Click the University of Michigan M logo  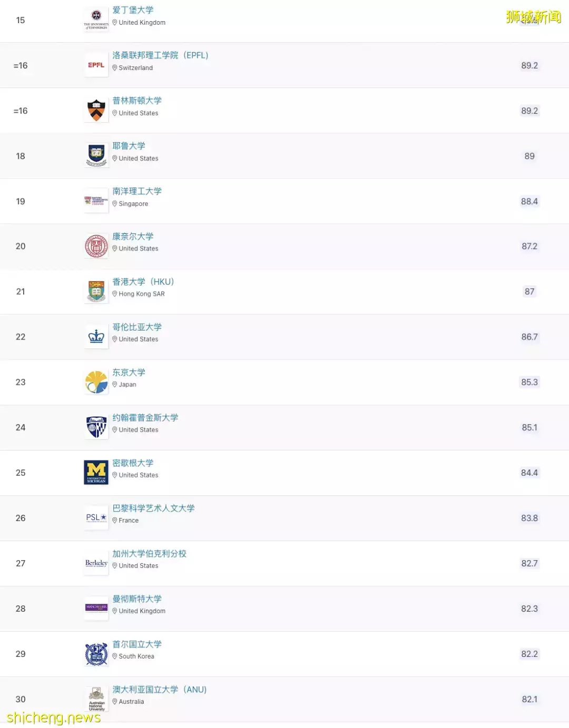click(x=96, y=472)
